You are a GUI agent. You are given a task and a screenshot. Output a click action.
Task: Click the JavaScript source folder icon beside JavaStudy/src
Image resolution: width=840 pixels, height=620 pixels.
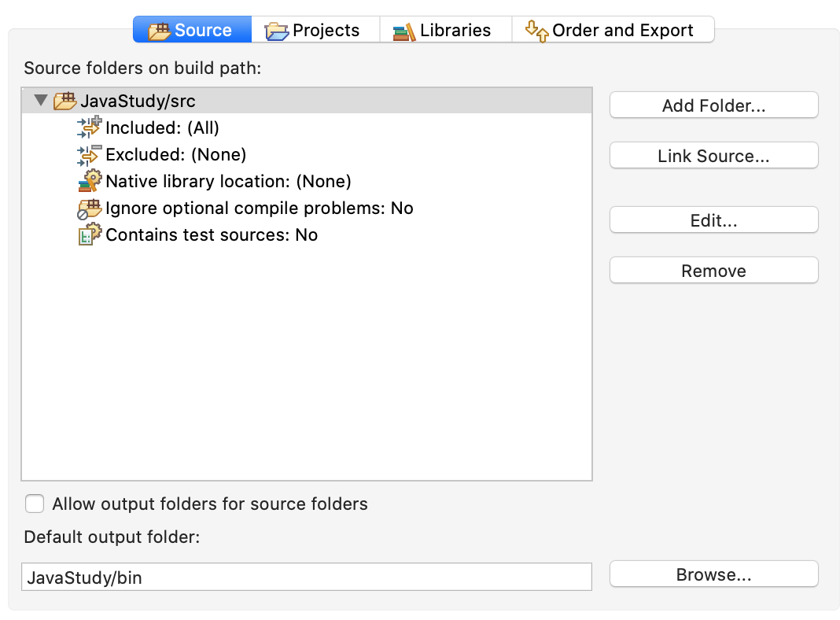65,101
